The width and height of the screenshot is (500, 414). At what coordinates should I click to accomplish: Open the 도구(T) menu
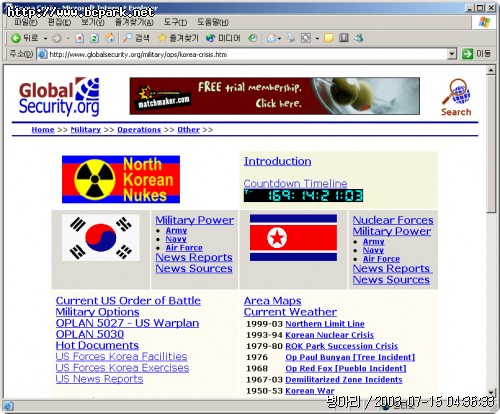pyautogui.click(x=175, y=22)
